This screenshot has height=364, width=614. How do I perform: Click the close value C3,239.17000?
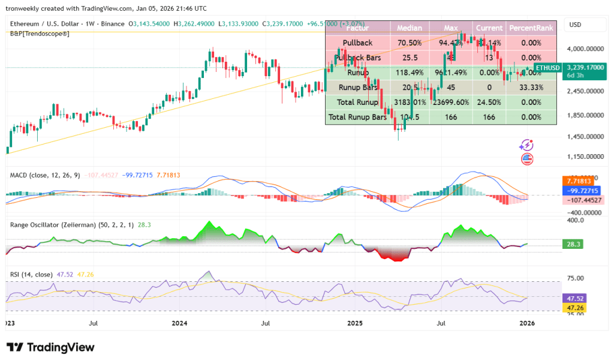[282, 24]
